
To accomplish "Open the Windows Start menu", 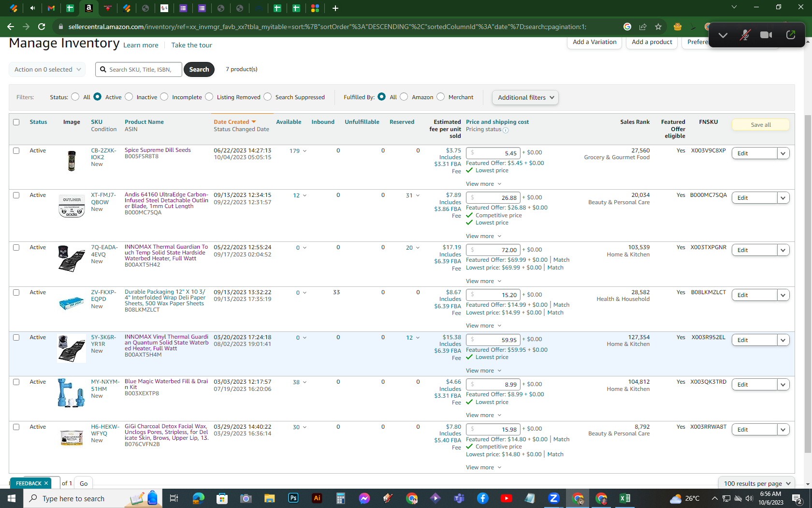I will click(x=12, y=498).
